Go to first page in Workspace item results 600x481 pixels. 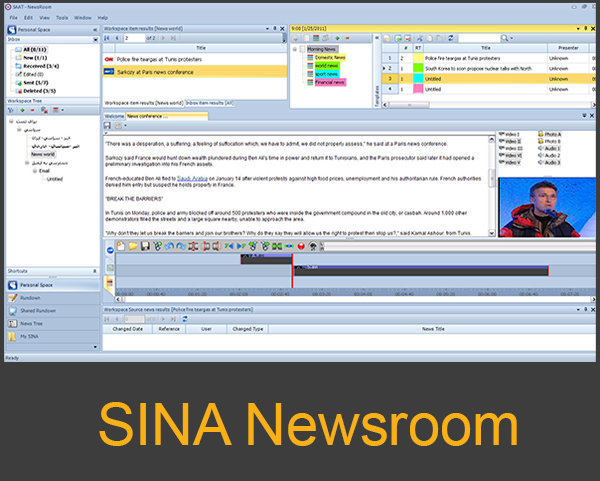(107, 38)
